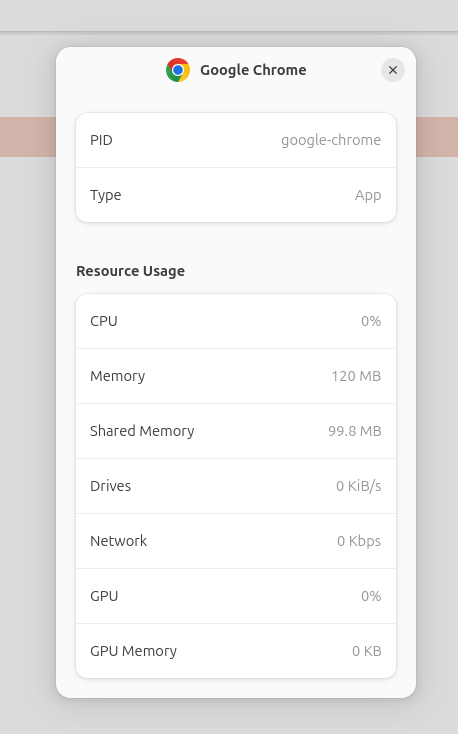Click the Memory row label
The height and width of the screenshot is (734, 458).
pos(118,376)
